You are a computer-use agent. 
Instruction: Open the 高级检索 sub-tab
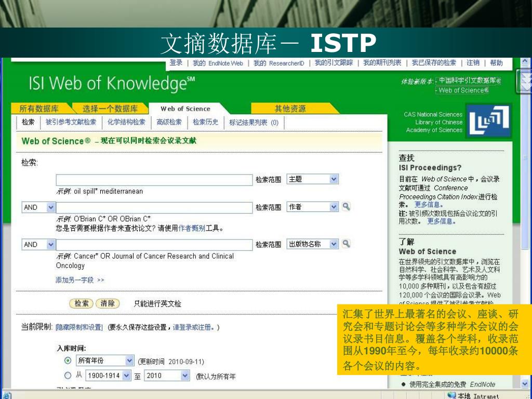[x=169, y=122]
